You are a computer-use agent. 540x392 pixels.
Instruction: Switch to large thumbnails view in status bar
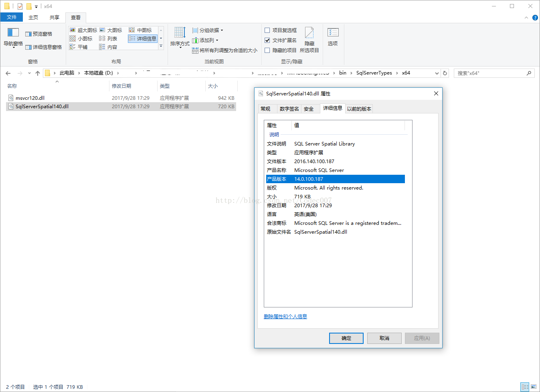(534, 387)
